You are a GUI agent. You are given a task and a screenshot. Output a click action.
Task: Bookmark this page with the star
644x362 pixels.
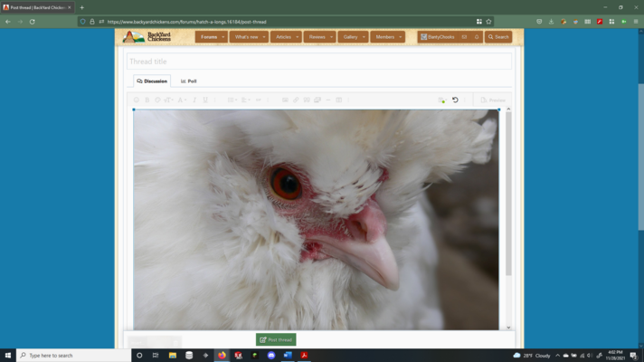[488, 22]
